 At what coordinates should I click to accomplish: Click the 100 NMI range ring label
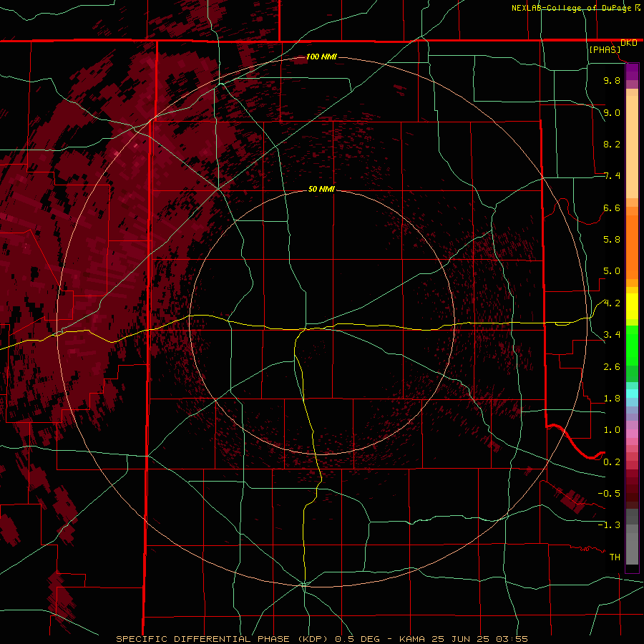coord(321,57)
